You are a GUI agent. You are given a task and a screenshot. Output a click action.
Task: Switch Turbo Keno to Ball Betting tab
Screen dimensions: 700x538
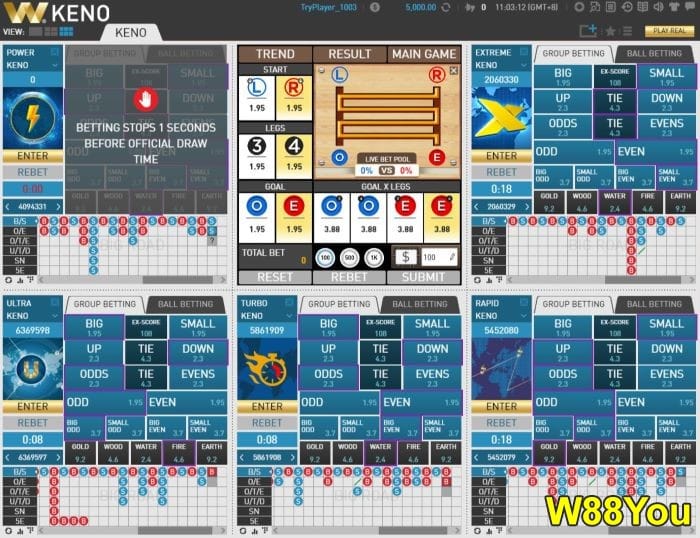tap(420, 304)
